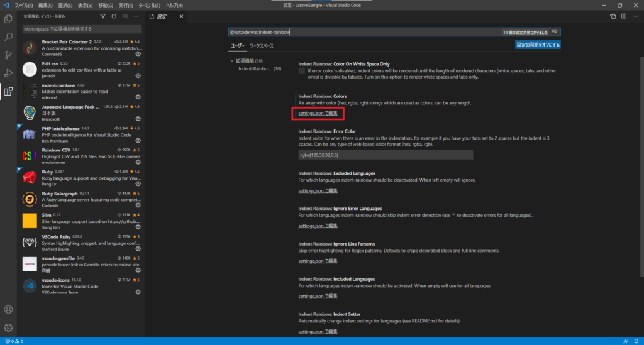The image size is (644, 345).
Task: Collapse the 拡張機能 (10) settings tree
Action: tap(231, 61)
